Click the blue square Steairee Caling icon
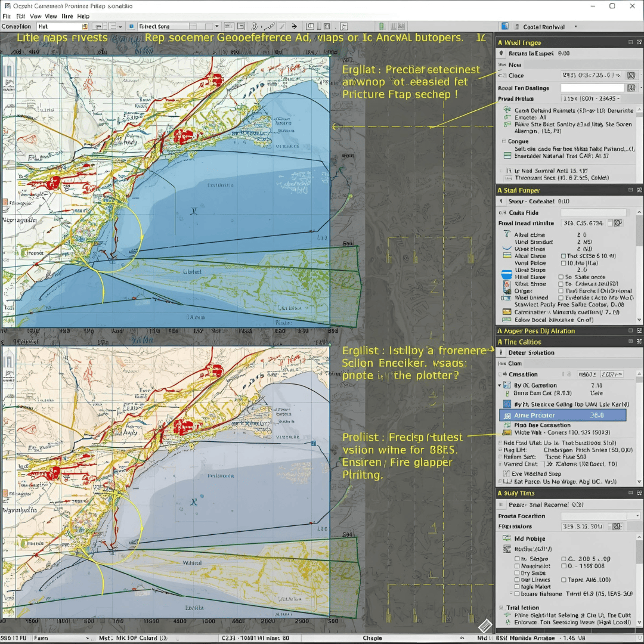This screenshot has height=644, width=644. (x=507, y=404)
